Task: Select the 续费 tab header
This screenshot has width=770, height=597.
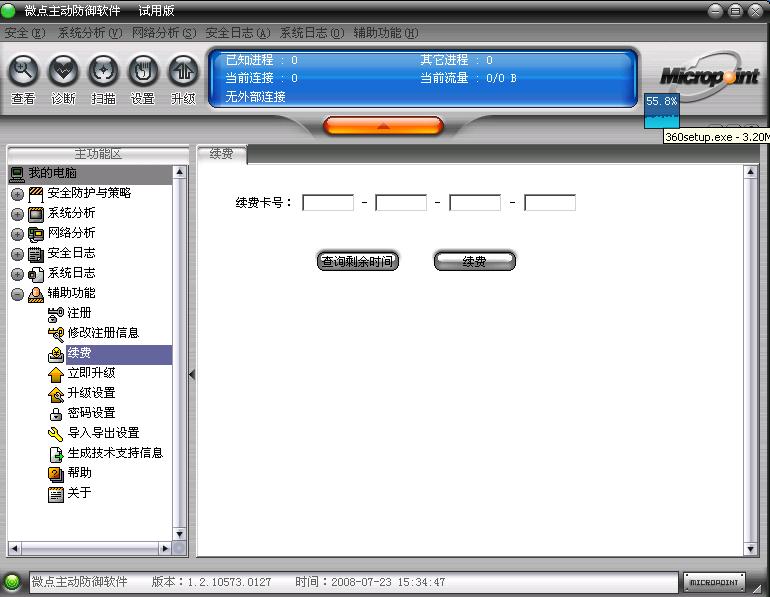Action: 221,154
